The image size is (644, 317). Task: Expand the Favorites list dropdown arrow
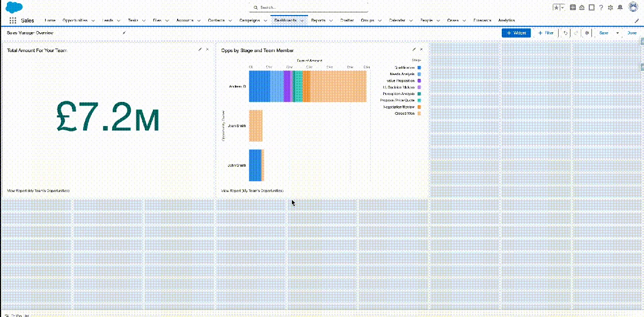562,8
